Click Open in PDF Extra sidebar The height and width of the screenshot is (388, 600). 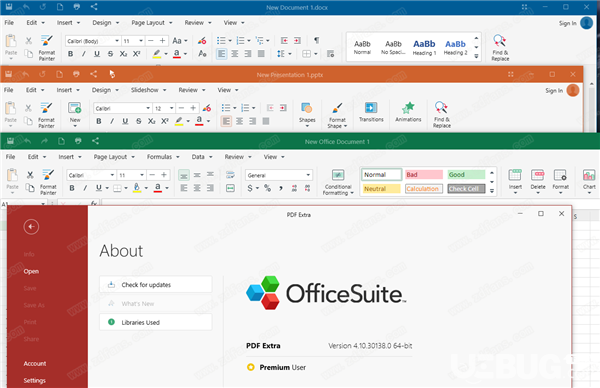31,271
